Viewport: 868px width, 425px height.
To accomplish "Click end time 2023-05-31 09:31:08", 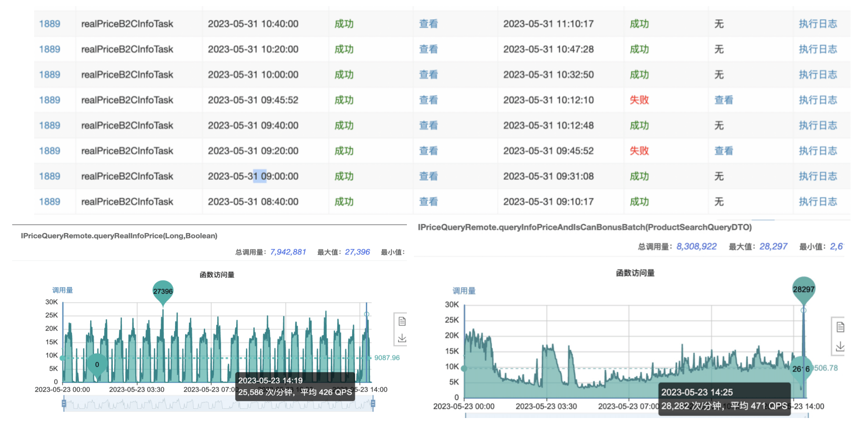I will pyautogui.click(x=548, y=176).
